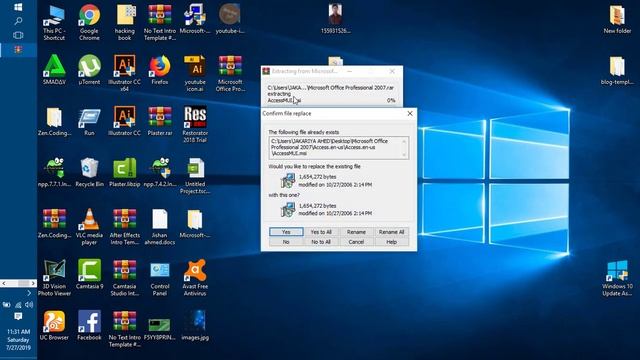Open Task View on taskbar
Screen dimensions: 640x360
click(18, 35)
